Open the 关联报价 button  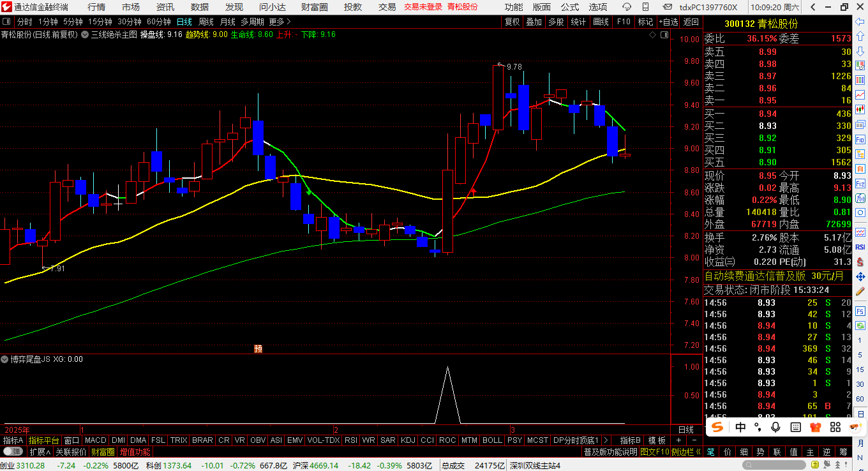tap(71, 451)
